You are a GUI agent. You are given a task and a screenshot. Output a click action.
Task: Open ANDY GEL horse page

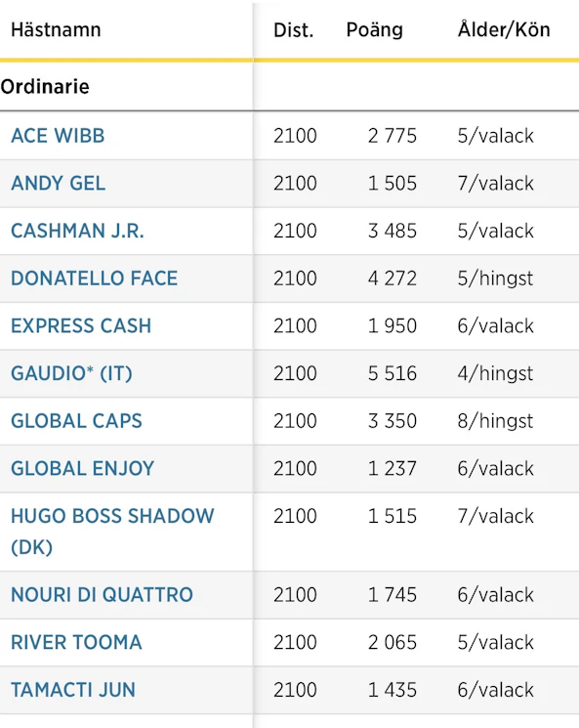[58, 184]
